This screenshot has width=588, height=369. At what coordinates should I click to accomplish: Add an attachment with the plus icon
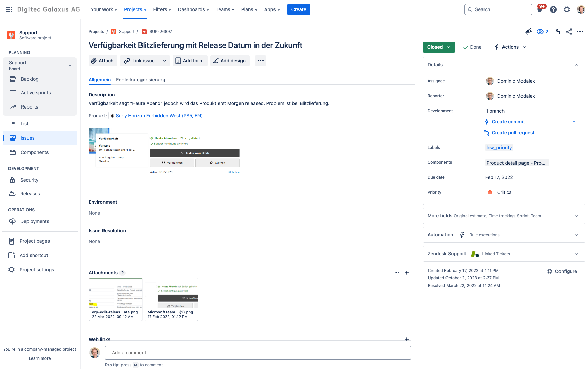pos(407,273)
